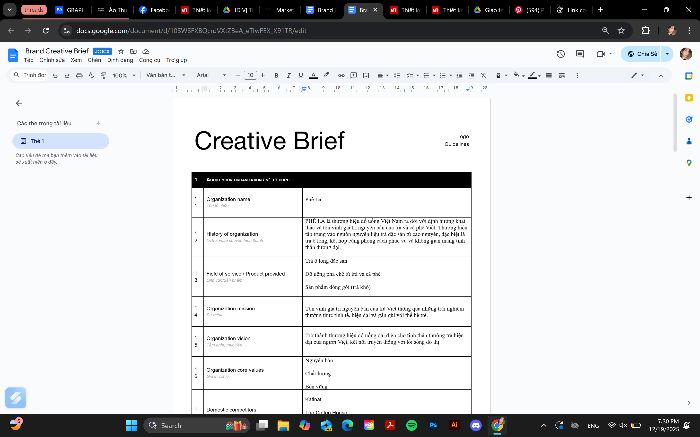The width and height of the screenshot is (700, 437).
Task: Open the Xem menu
Action: [76, 60]
